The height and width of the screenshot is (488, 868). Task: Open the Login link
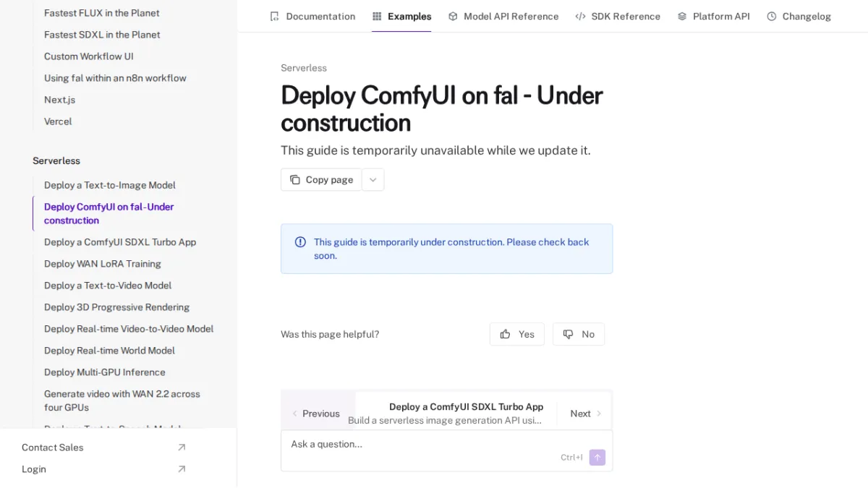104,469
